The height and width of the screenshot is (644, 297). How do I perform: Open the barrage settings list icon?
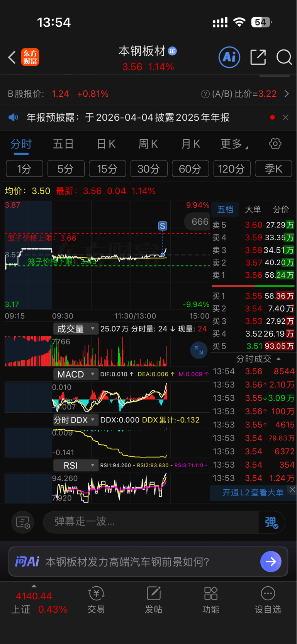click(x=23, y=522)
